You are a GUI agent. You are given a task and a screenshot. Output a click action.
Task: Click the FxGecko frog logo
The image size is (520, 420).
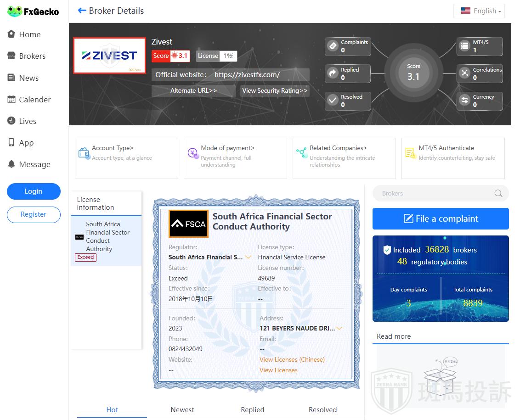click(15, 11)
